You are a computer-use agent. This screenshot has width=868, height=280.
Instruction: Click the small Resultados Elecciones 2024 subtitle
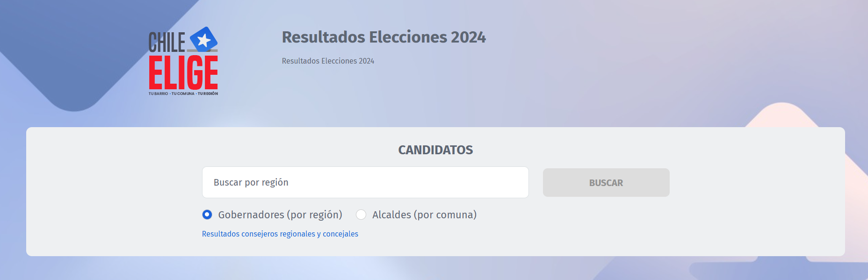tap(328, 61)
